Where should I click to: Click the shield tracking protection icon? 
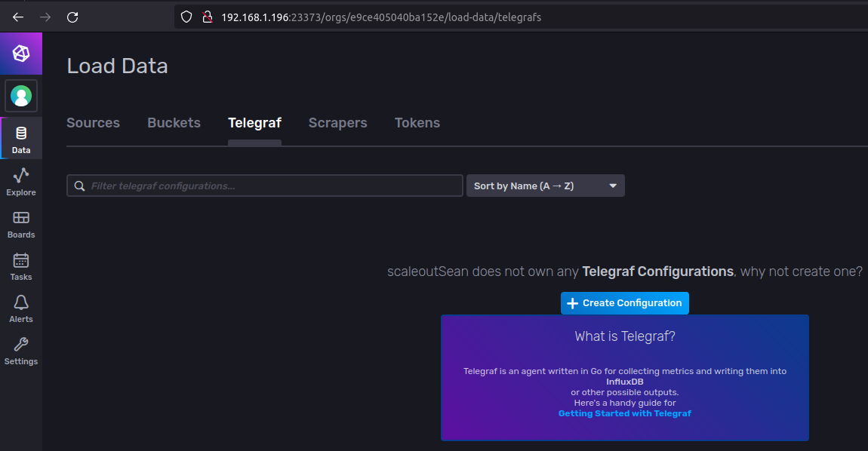(186, 17)
